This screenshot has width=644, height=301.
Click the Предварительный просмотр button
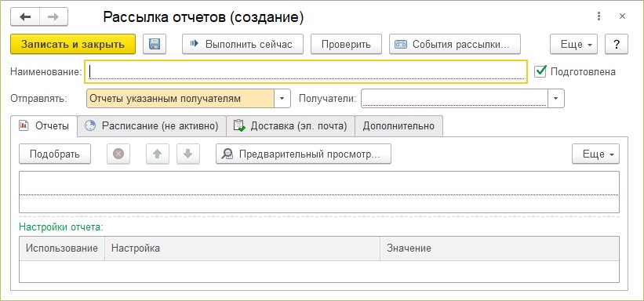tap(304, 154)
